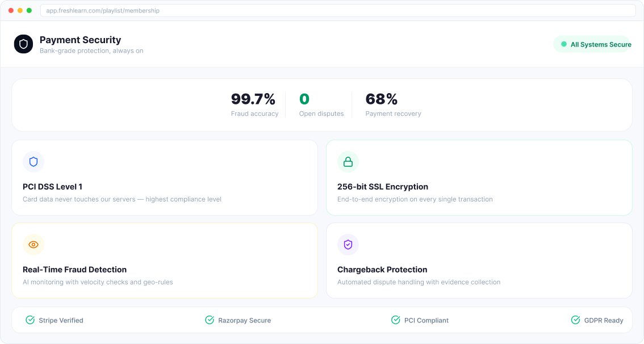Select the Real-Time Fraud Detection card

pyautogui.click(x=165, y=261)
